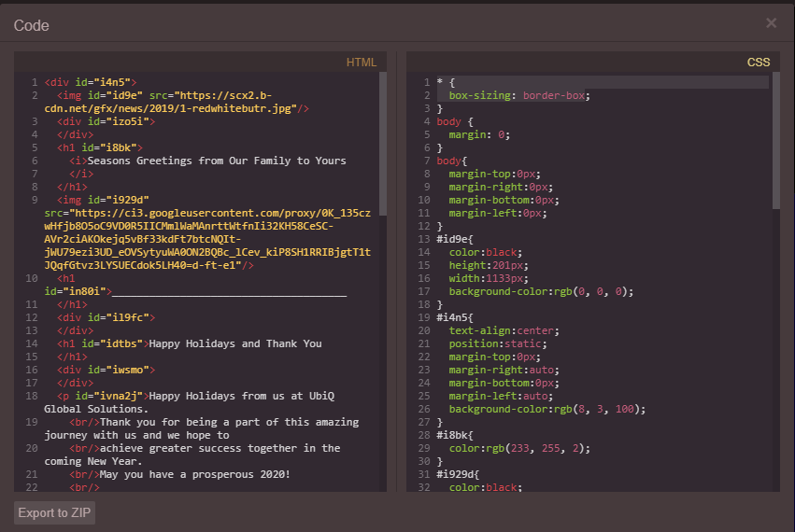Click the HTML line with div id="il9fc"

[x=106, y=317]
